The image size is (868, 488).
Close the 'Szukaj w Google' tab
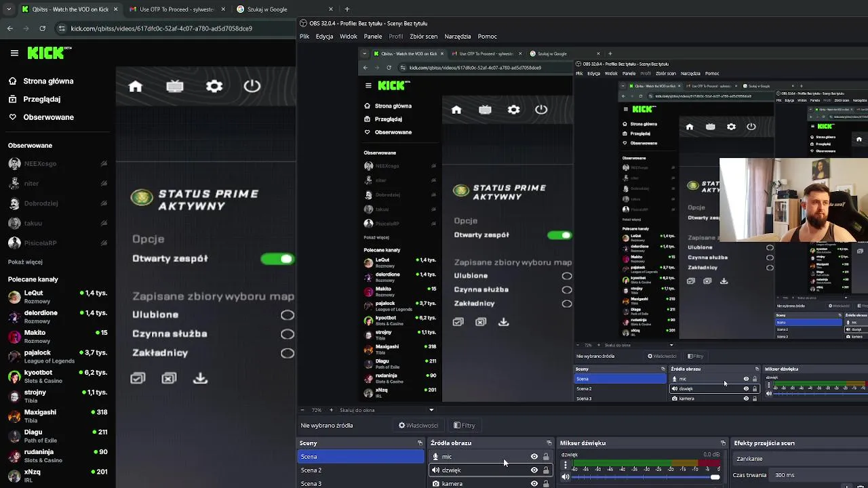331,9
